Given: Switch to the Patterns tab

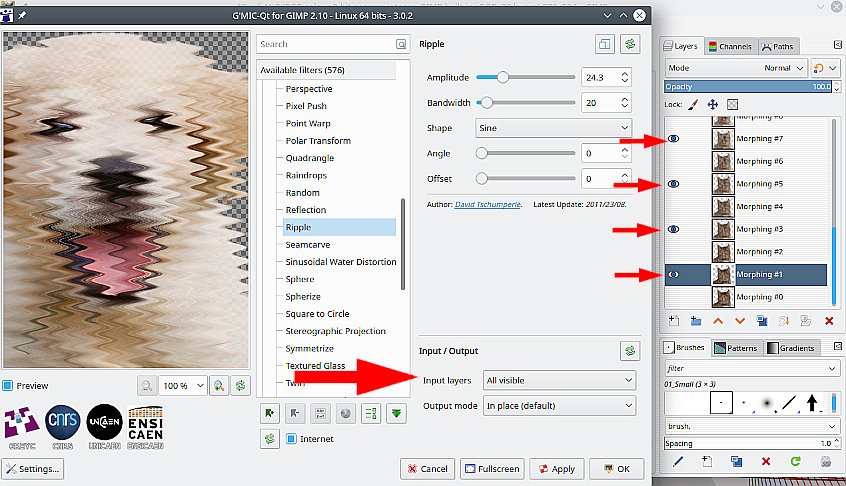Looking at the screenshot, I should pyautogui.click(x=736, y=348).
